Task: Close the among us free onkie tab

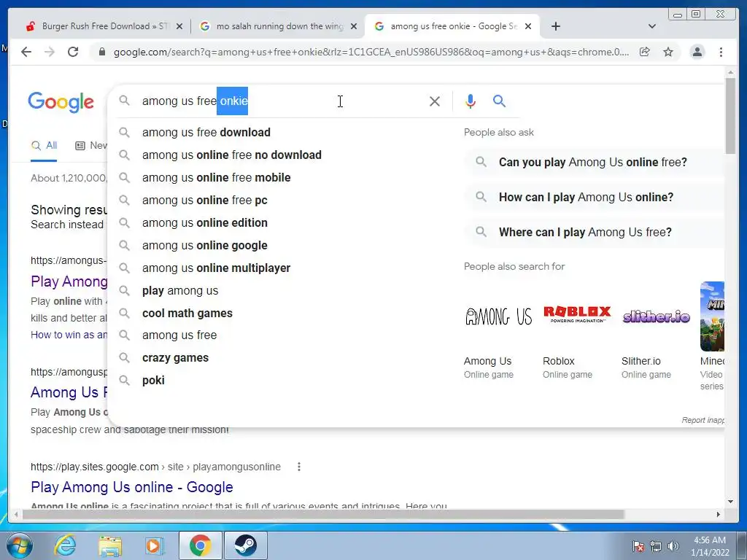Action: 528,27
